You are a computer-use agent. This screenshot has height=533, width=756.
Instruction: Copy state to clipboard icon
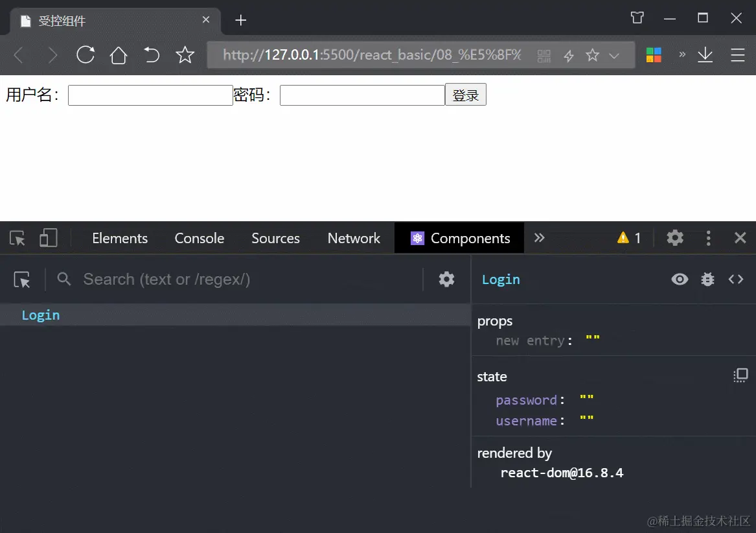[740, 375]
